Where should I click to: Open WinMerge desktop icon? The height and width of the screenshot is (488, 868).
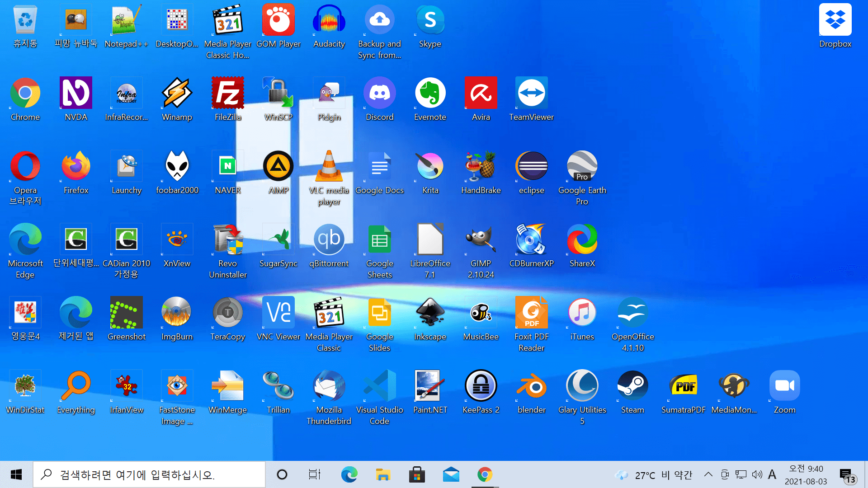point(228,392)
